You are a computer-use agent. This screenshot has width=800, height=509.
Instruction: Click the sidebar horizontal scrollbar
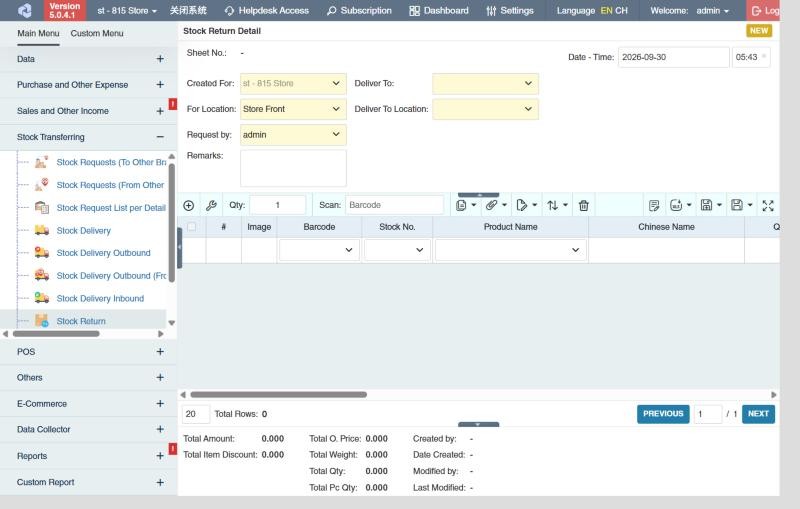(x=56, y=334)
